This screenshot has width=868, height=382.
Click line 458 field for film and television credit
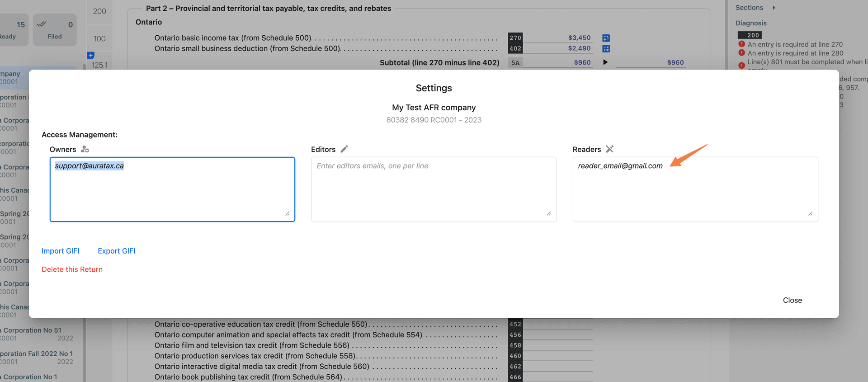click(x=558, y=345)
